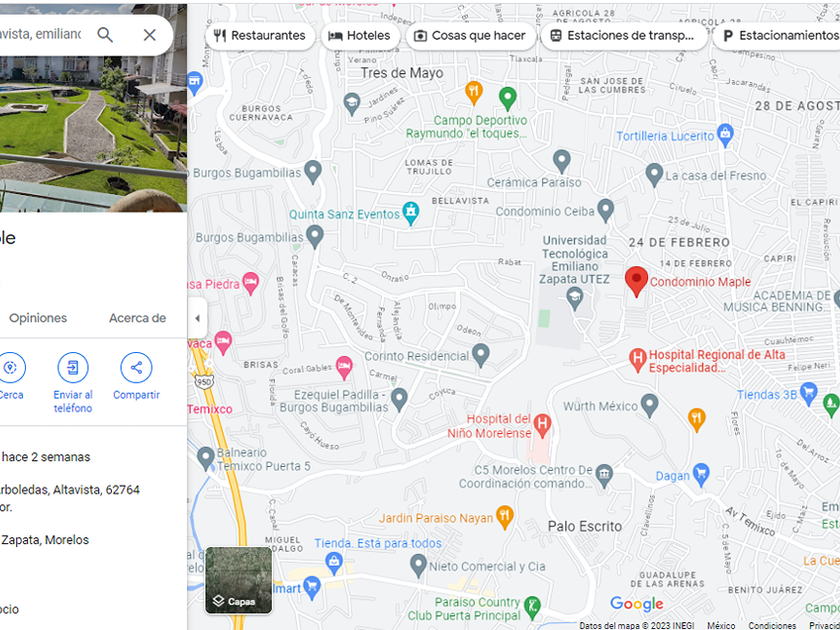Open the Capas layers thumbnail
Viewport: 840px width, 630px height.
point(238,580)
